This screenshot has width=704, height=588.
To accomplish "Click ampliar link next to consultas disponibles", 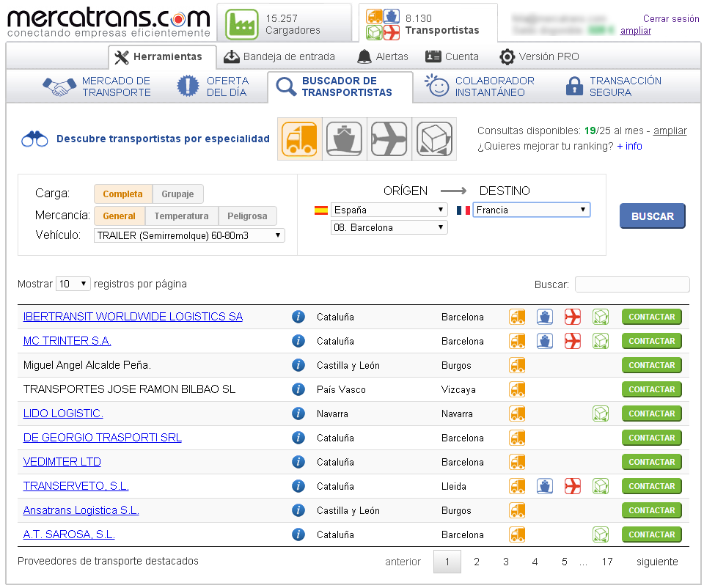I will point(670,131).
